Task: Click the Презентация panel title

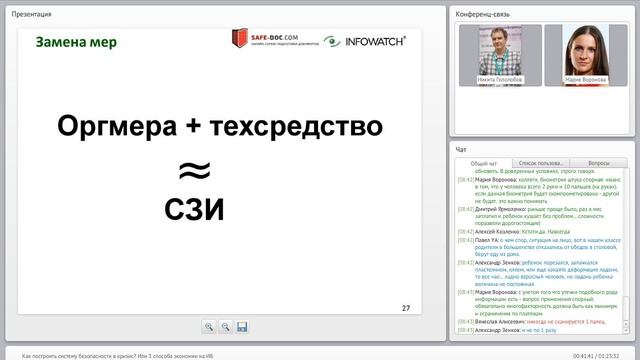Action: coord(31,14)
